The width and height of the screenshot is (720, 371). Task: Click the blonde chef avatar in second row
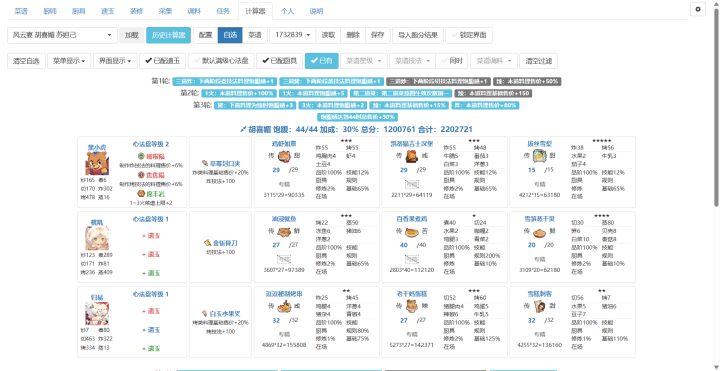(x=97, y=238)
